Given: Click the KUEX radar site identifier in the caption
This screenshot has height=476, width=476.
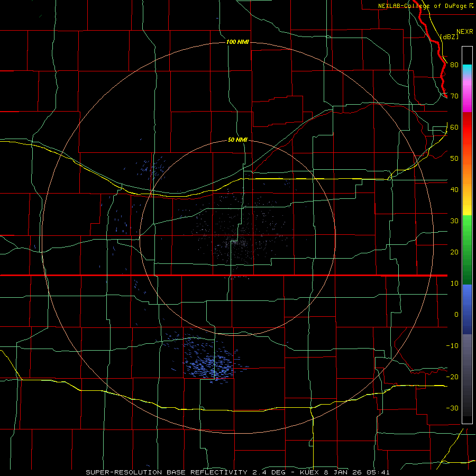Looking at the screenshot, I should point(309,472).
